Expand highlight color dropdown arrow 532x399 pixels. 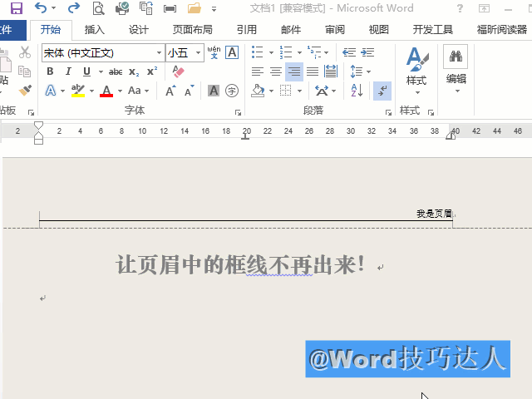pos(91,91)
